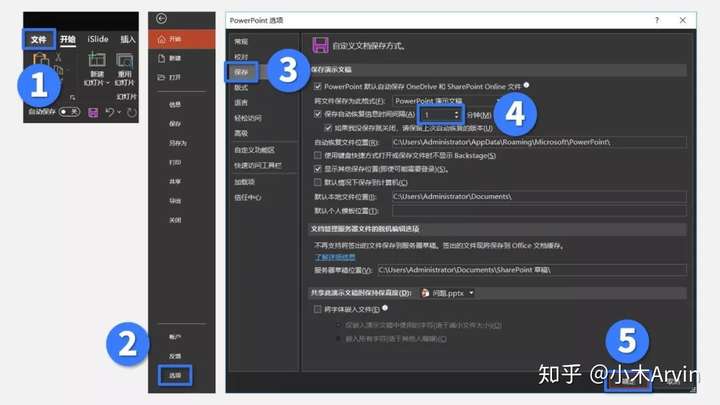Select 导出 in the backstage menu
The image size is (720, 405).
point(175,201)
